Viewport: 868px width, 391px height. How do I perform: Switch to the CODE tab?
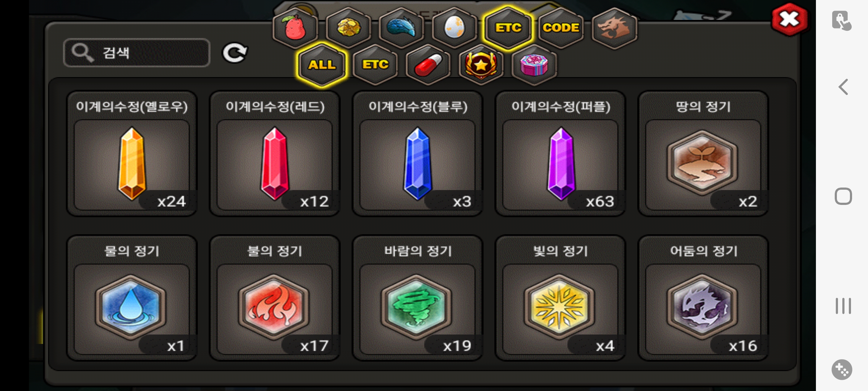561,28
